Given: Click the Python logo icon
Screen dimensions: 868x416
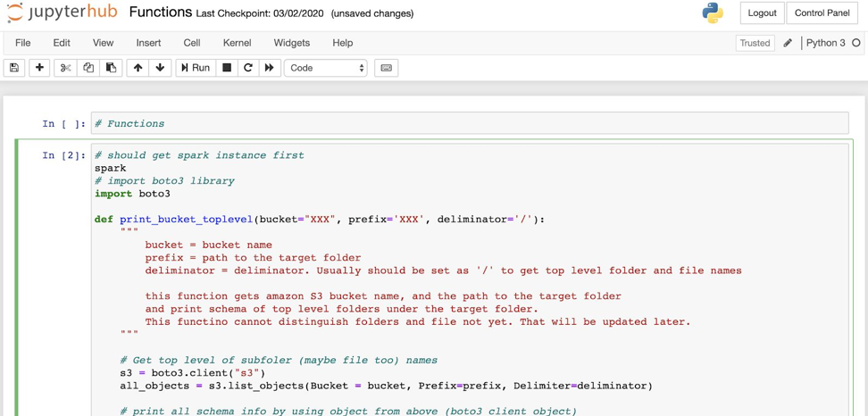Looking at the screenshot, I should point(713,13).
